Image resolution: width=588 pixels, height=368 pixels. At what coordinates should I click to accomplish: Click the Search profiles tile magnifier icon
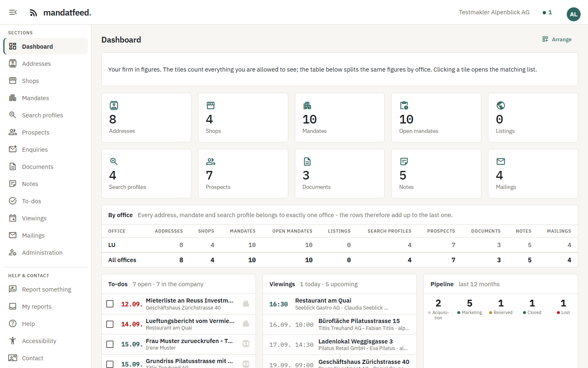114,162
